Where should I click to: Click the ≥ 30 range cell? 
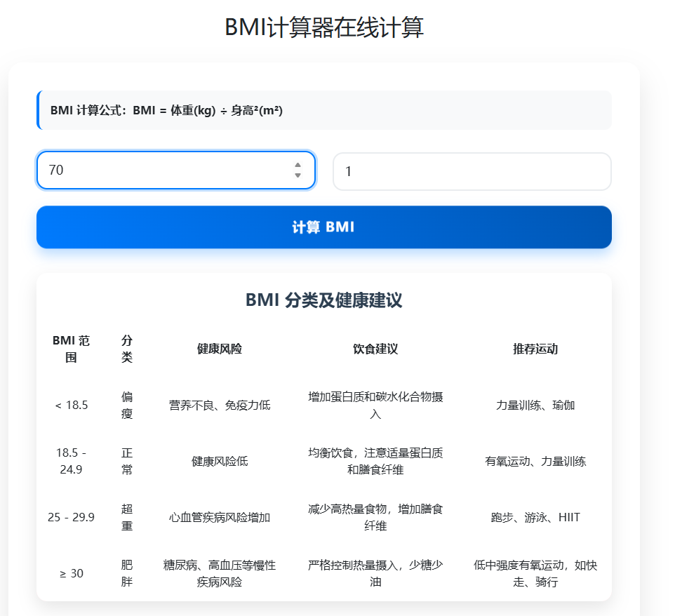(x=71, y=573)
